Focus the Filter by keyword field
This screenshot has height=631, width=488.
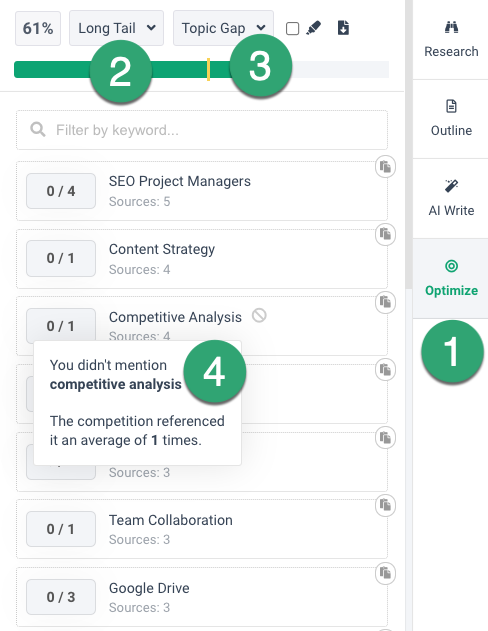pyautogui.click(x=202, y=130)
